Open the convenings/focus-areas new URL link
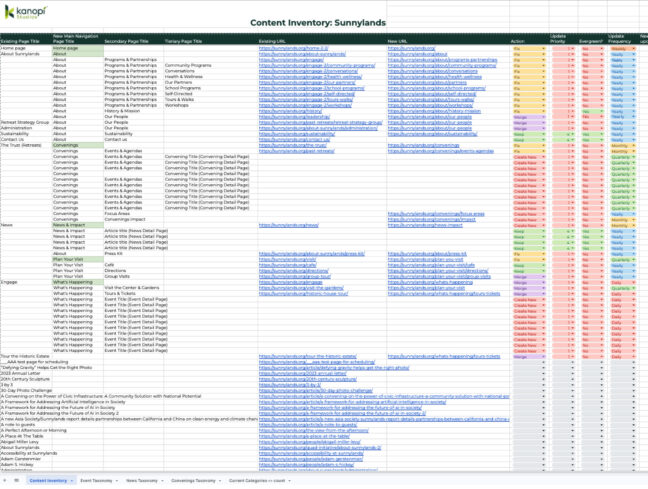The image size is (648, 489). click(x=436, y=214)
